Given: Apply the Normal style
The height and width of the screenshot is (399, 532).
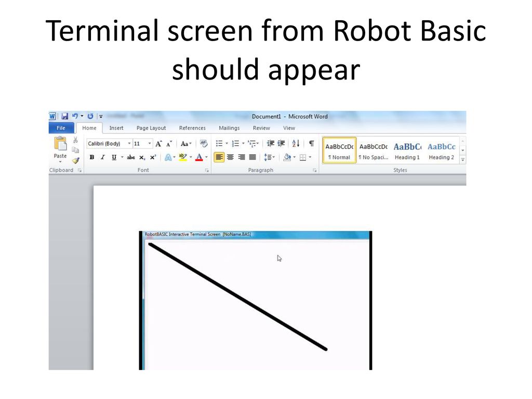Looking at the screenshot, I should tap(339, 150).
